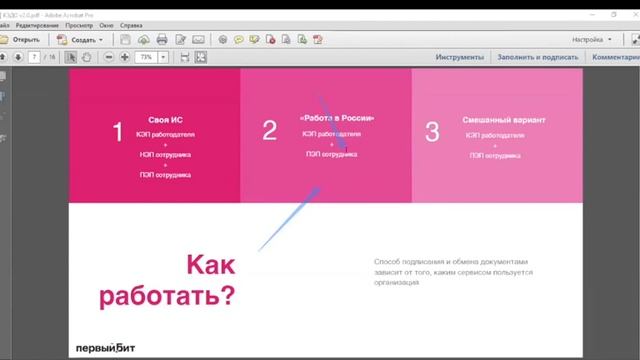This screenshot has height=360, width=640.
Task: Click the gear settings toolbar icon
Action: click(222, 40)
